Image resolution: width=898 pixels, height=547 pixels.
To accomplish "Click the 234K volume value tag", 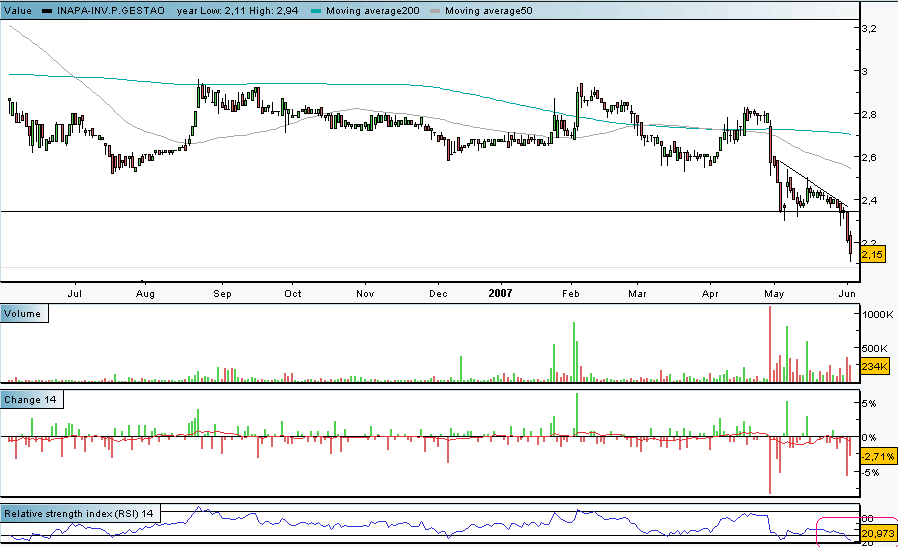I will (x=875, y=367).
